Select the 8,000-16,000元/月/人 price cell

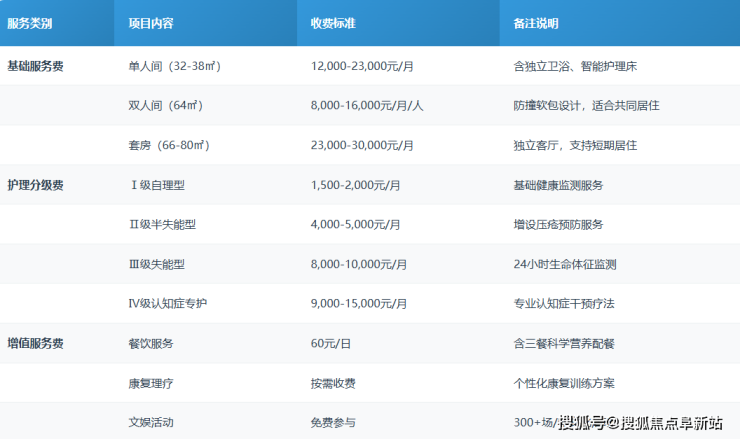(x=367, y=105)
